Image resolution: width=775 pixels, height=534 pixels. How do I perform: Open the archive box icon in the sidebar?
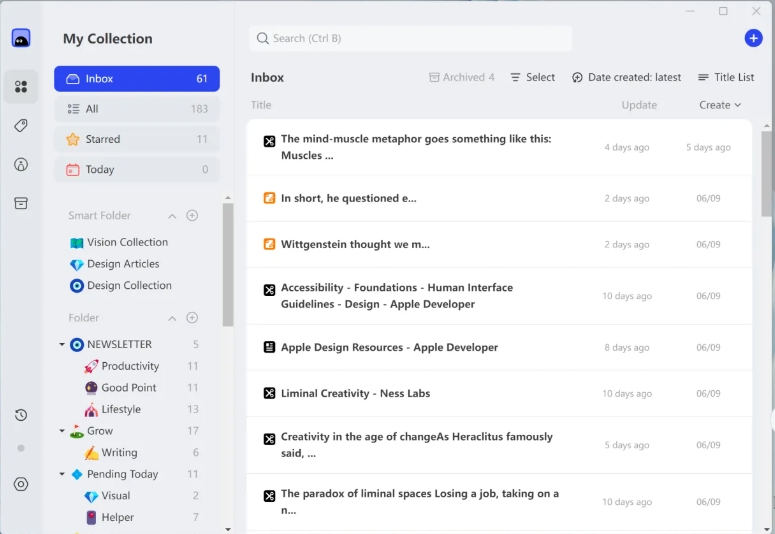21,203
